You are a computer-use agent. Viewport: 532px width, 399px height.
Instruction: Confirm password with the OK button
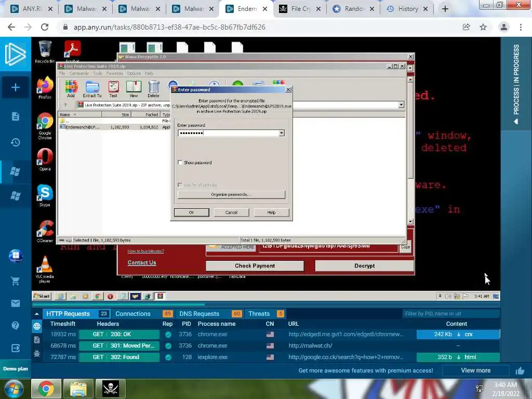[x=191, y=212]
